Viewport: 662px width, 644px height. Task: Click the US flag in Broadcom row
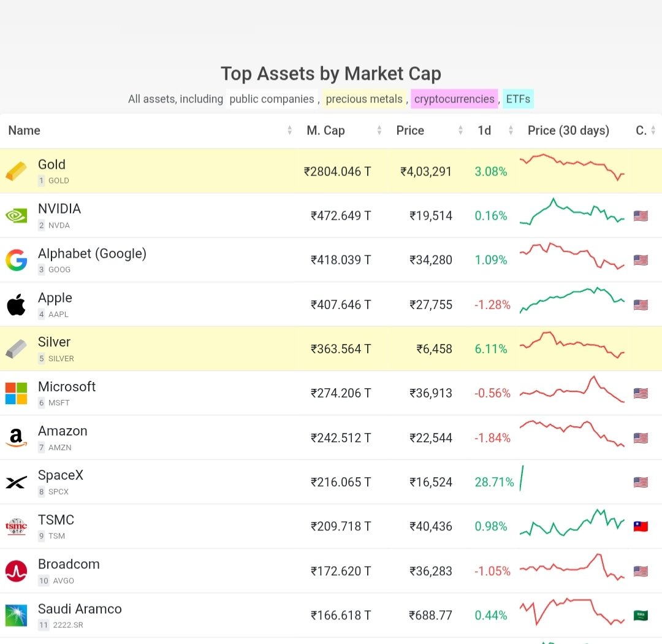click(641, 571)
